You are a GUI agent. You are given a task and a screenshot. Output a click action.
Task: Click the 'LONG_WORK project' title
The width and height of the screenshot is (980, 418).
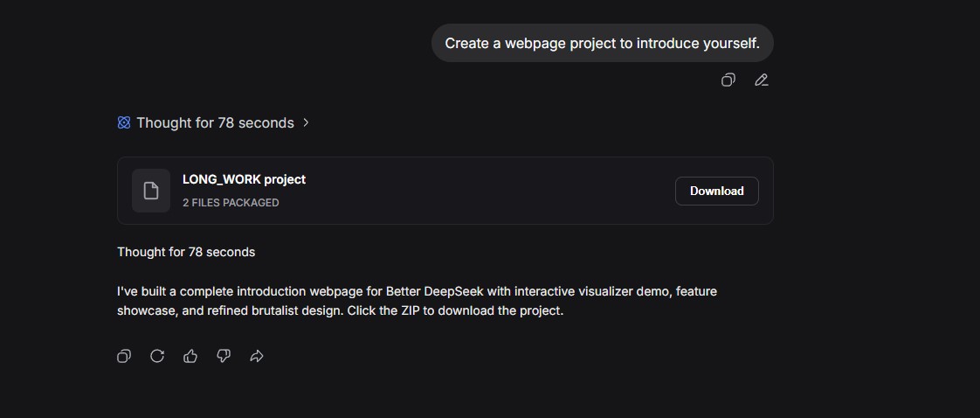[x=244, y=179]
